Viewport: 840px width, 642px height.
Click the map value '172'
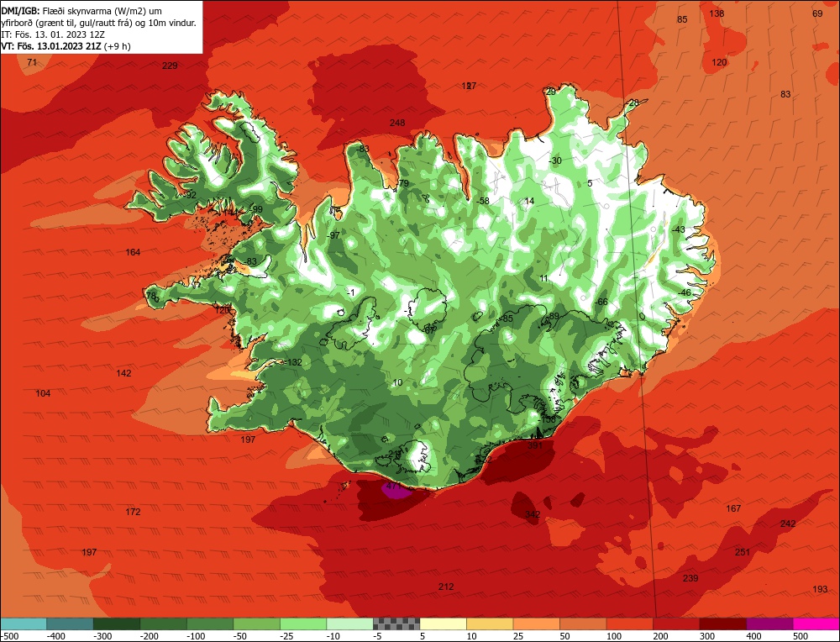pos(133,512)
